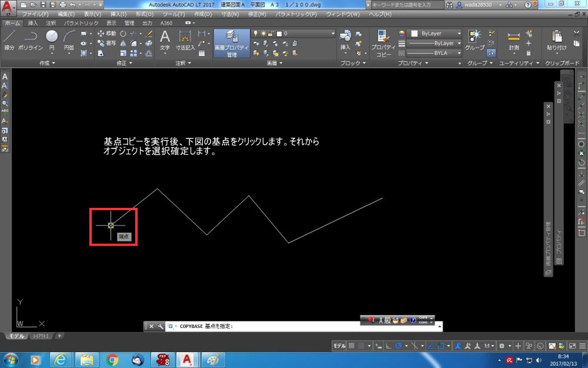
Task: Click the white layer color swatch beside 0
Action: (x=279, y=34)
